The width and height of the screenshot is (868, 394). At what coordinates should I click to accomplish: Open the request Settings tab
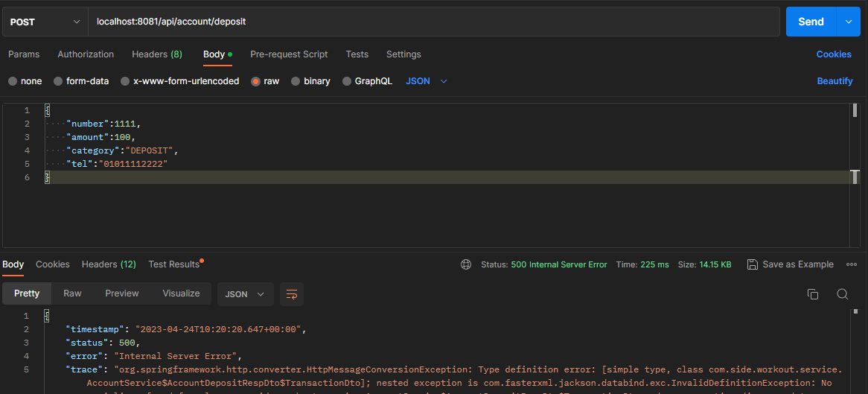pos(403,54)
